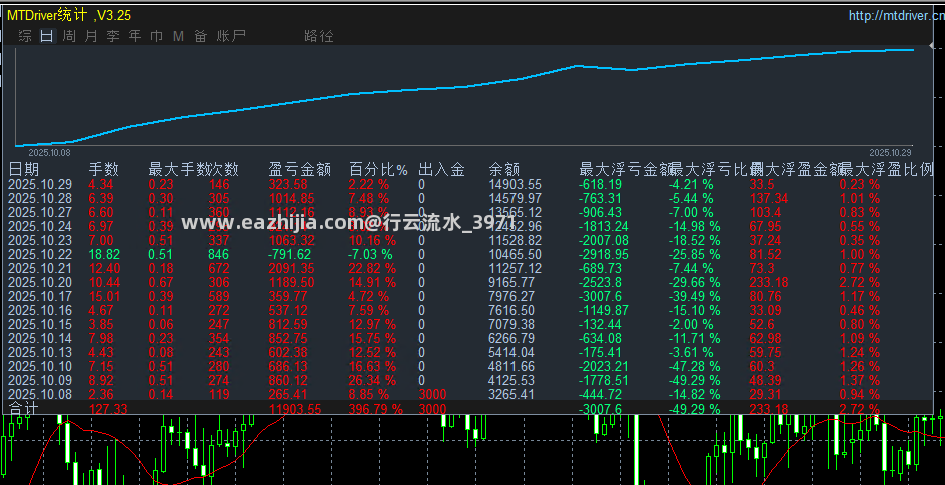Click the 百分比% column header

(x=378, y=170)
